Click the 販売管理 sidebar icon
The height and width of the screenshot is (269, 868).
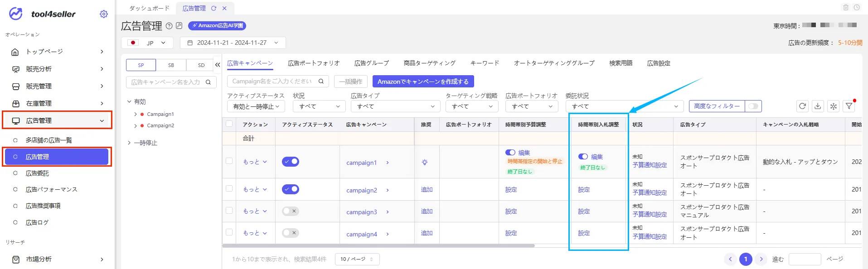15,86
